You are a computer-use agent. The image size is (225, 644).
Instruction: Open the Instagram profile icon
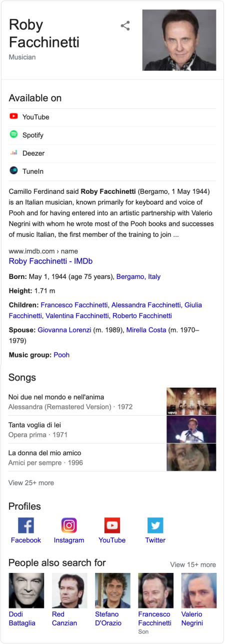tap(69, 525)
